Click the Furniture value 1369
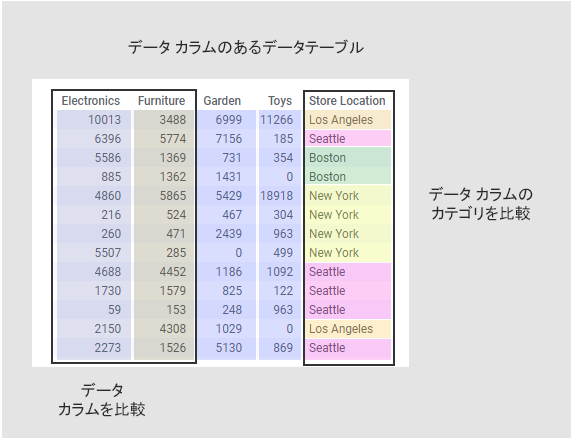571x439 pixels. [x=173, y=158]
